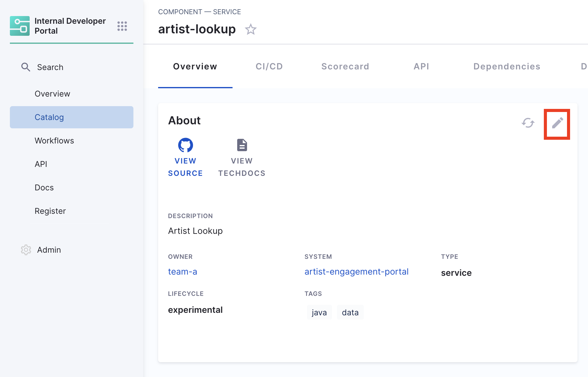The image size is (588, 377).
Task: Open the nine-dot module switcher grid
Action: [x=122, y=26]
